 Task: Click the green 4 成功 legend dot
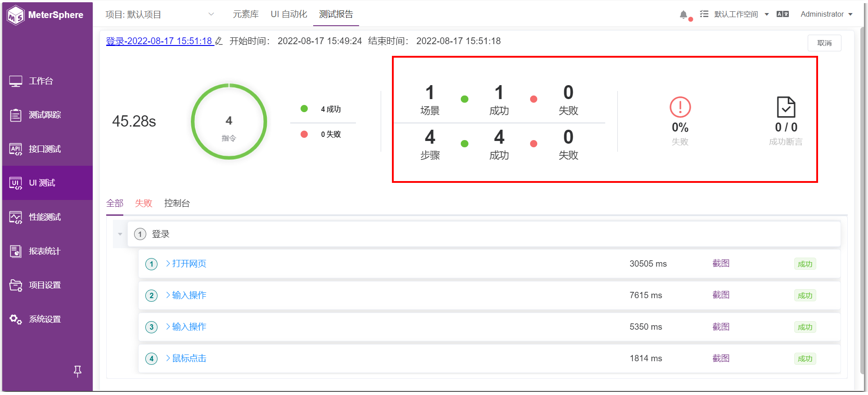click(304, 109)
